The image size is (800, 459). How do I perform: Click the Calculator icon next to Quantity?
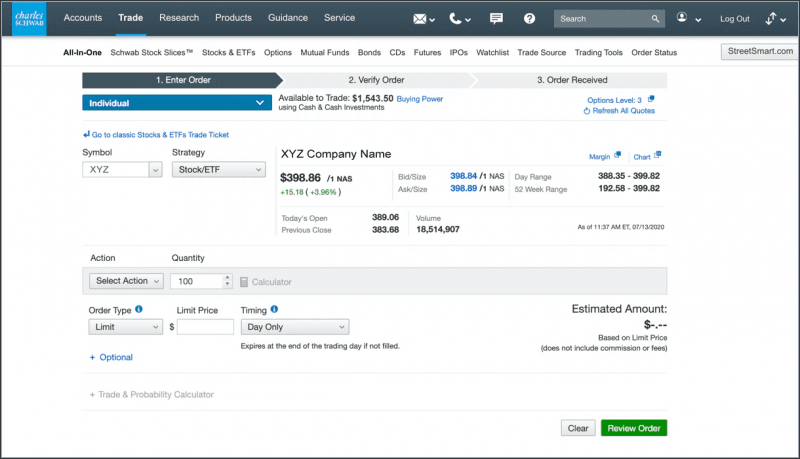coord(244,282)
